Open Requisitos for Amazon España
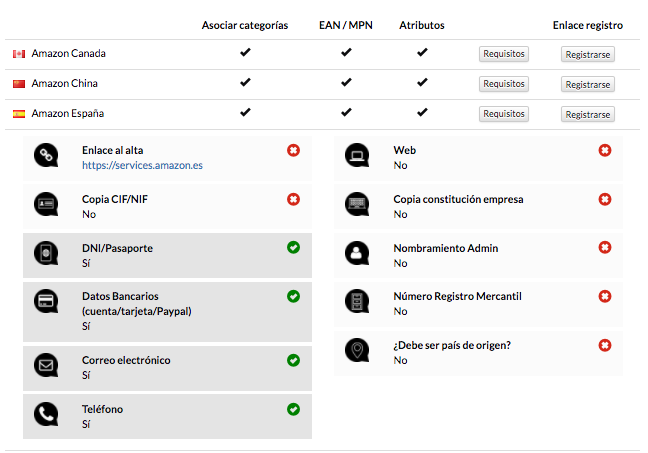 pos(504,114)
